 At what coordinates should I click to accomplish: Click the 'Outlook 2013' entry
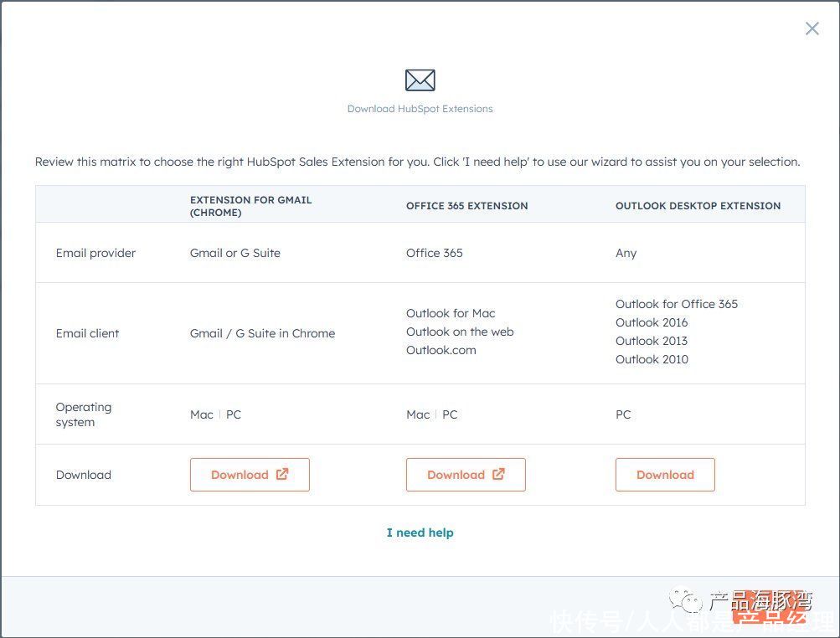652,342
